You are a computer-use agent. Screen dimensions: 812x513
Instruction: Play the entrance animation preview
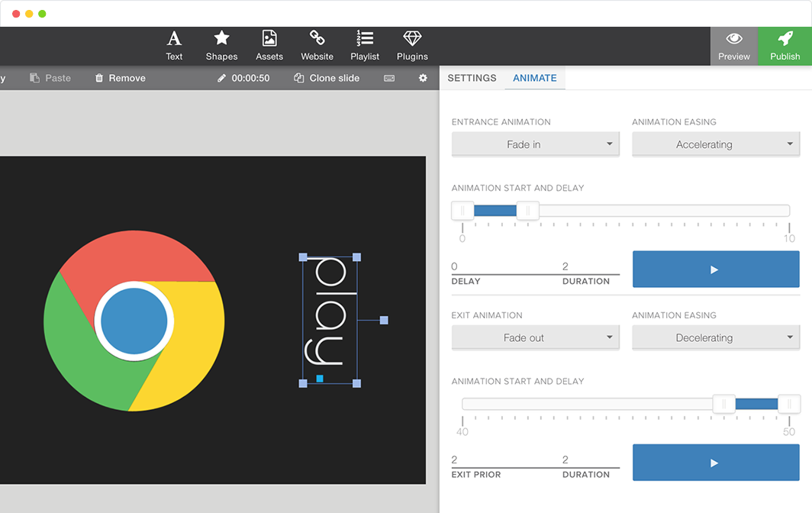(716, 269)
